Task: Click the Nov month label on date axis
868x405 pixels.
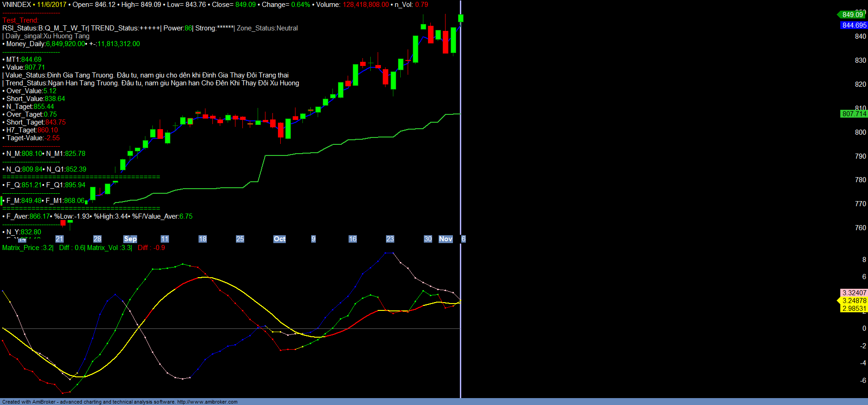Action: (x=446, y=239)
